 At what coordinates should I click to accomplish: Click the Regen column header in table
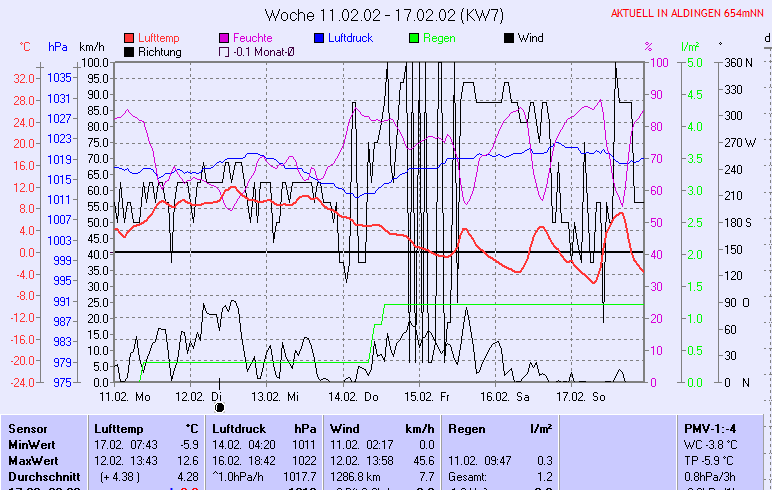465,428
